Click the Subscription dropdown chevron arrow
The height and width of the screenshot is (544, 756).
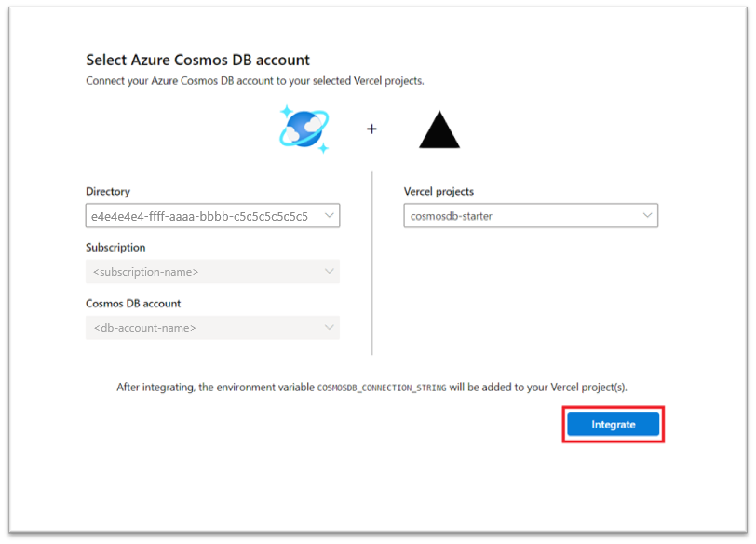coord(330,271)
